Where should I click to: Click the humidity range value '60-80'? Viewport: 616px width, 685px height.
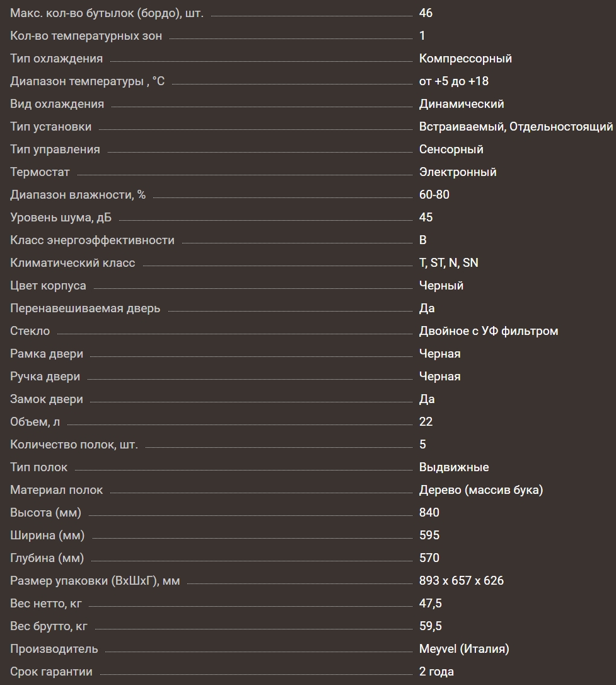[434, 195]
